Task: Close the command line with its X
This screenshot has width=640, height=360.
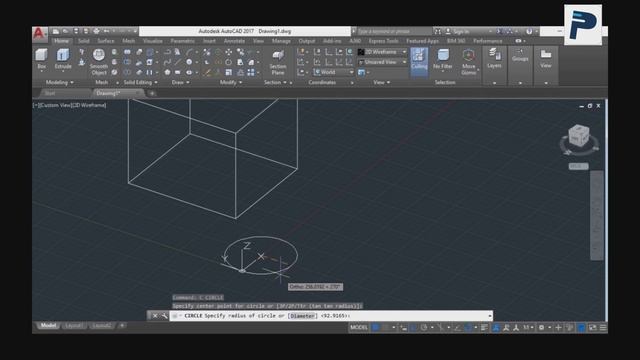Action: 155,316
